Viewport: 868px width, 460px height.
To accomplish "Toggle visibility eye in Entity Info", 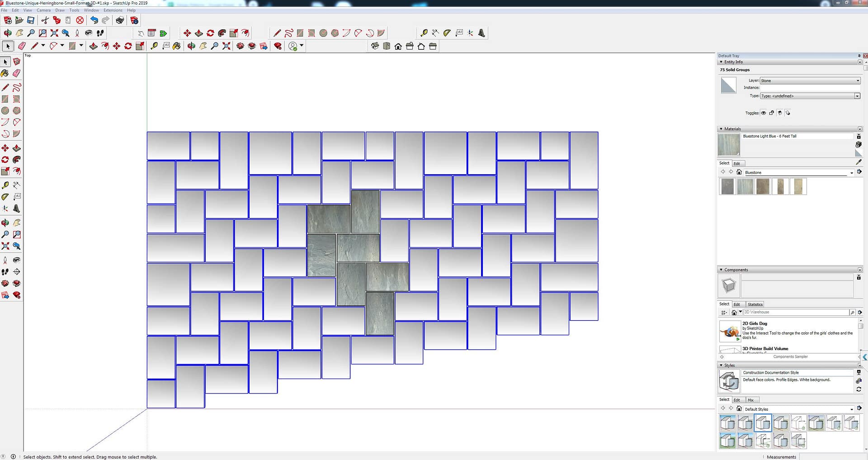I will coord(764,113).
